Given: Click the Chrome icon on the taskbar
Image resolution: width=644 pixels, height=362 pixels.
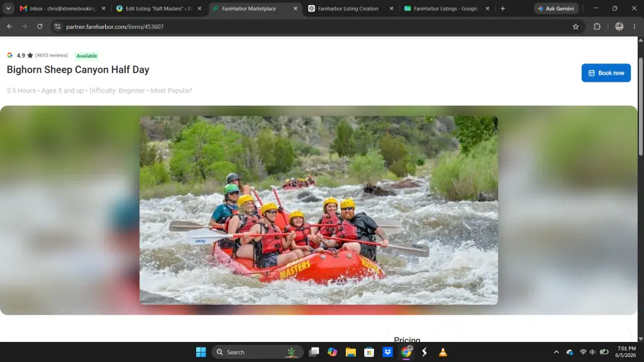Looking at the screenshot, I should (406, 352).
